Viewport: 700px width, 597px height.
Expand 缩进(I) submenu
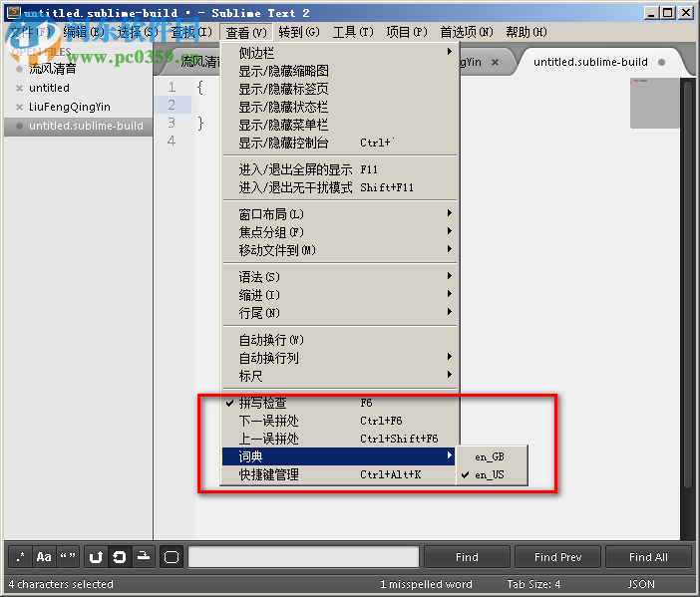coord(339,295)
